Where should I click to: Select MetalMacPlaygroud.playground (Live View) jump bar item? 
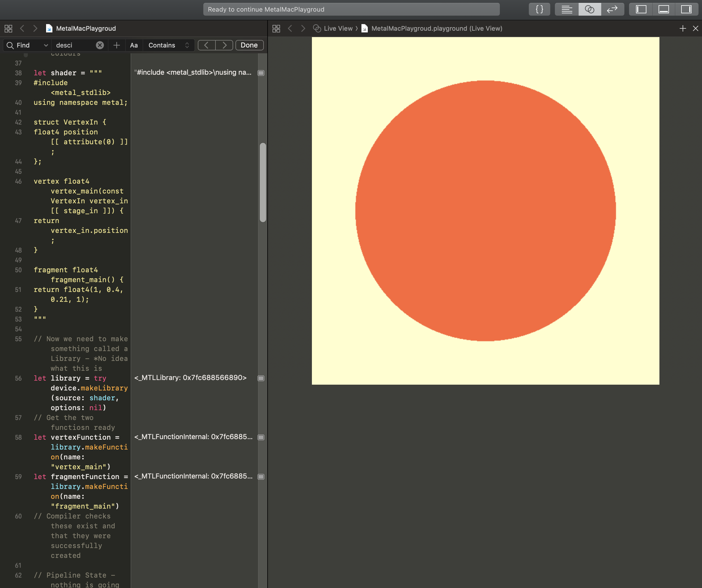pyautogui.click(x=436, y=28)
